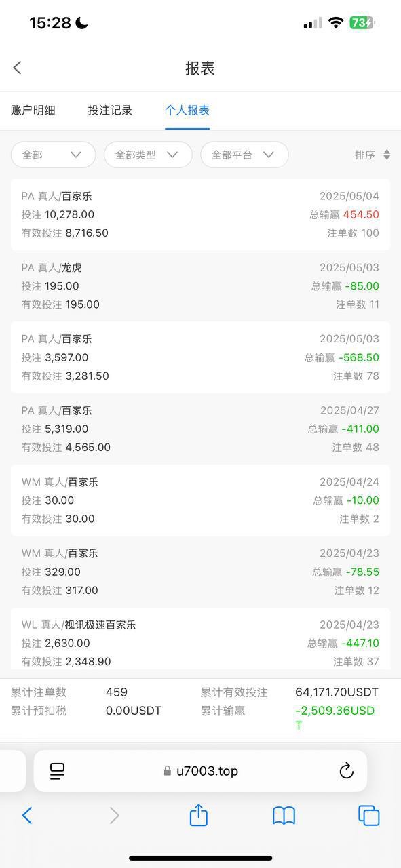Screen dimensions: 401x868
Task: Open the Bookmarks icon in Safari toolbar
Action: 284,816
